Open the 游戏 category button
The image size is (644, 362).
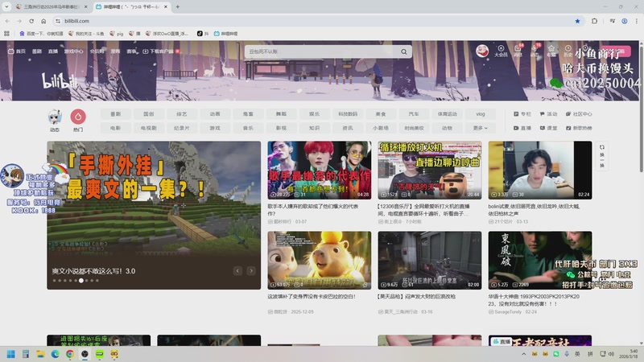tap(215, 128)
